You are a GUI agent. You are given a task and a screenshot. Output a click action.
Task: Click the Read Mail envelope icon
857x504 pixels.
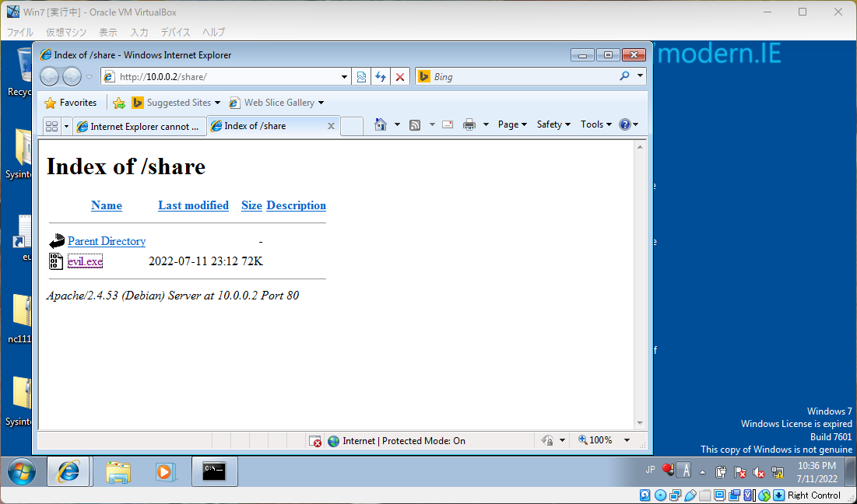click(x=448, y=124)
